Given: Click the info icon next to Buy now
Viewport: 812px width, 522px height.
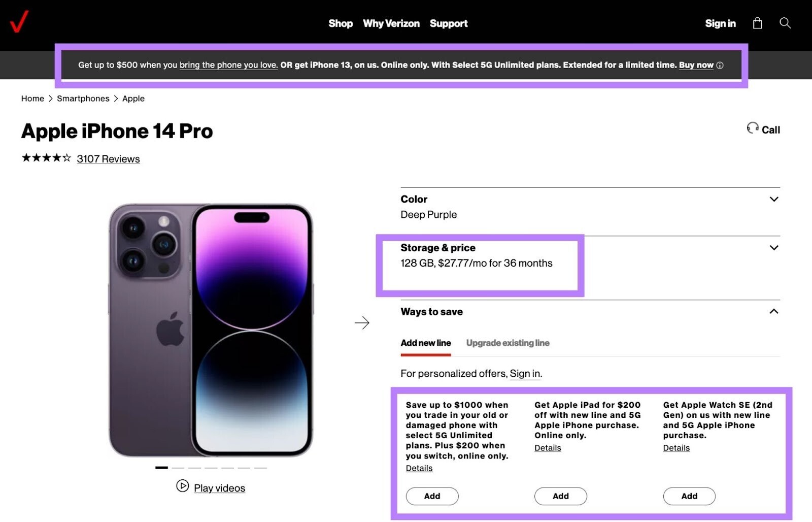Looking at the screenshot, I should pos(721,65).
